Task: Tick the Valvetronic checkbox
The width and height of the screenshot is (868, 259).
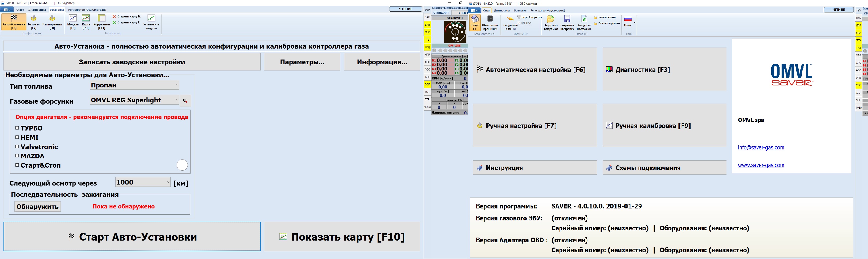Action: (x=17, y=147)
